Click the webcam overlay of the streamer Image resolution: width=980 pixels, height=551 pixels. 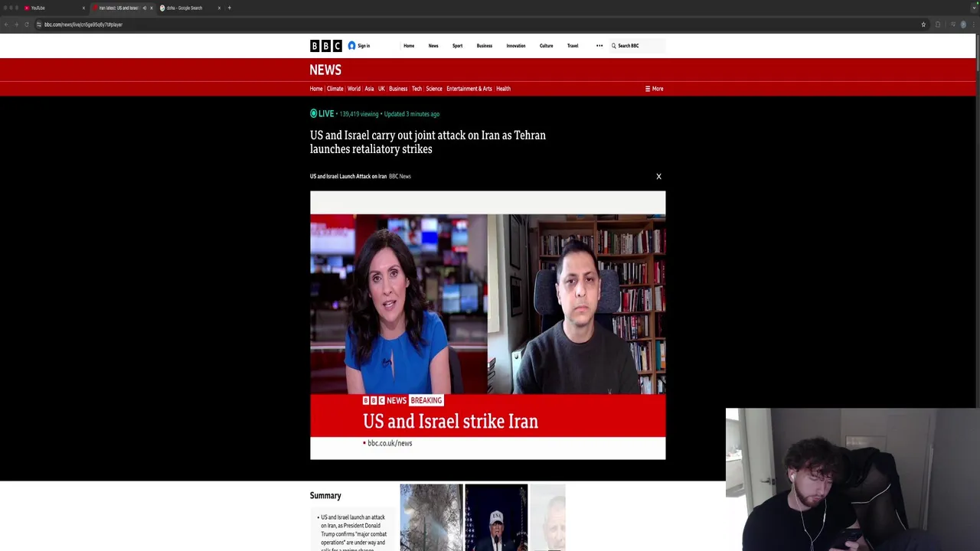point(853,480)
